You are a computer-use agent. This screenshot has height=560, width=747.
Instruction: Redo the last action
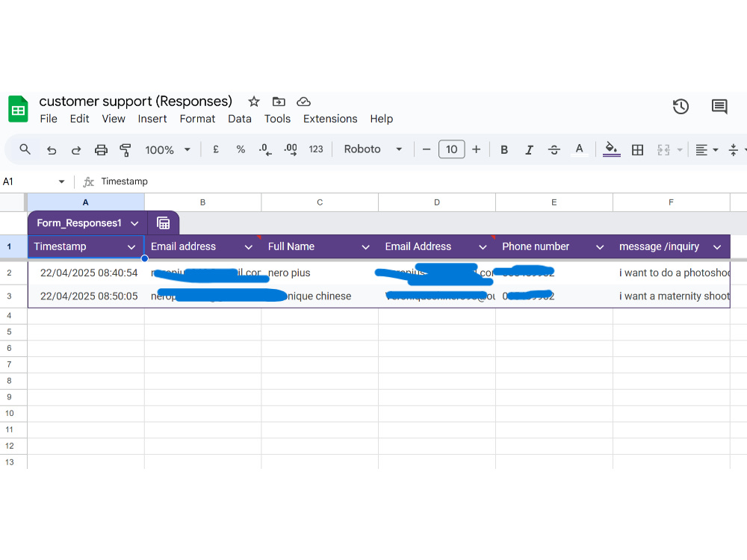76,150
